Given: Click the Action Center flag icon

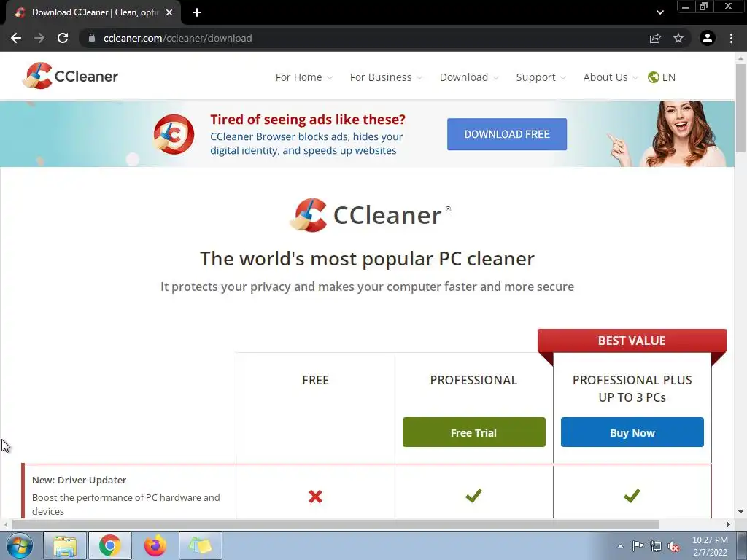Looking at the screenshot, I should (x=638, y=546).
